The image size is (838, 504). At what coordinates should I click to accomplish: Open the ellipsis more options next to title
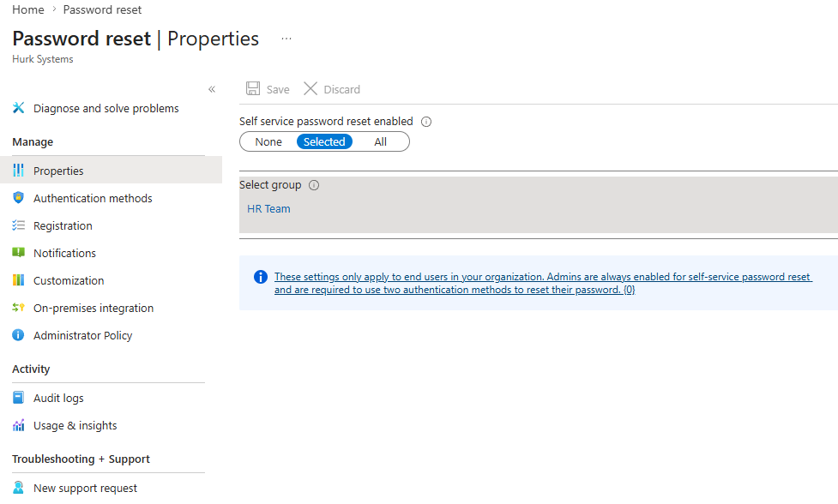tap(286, 39)
